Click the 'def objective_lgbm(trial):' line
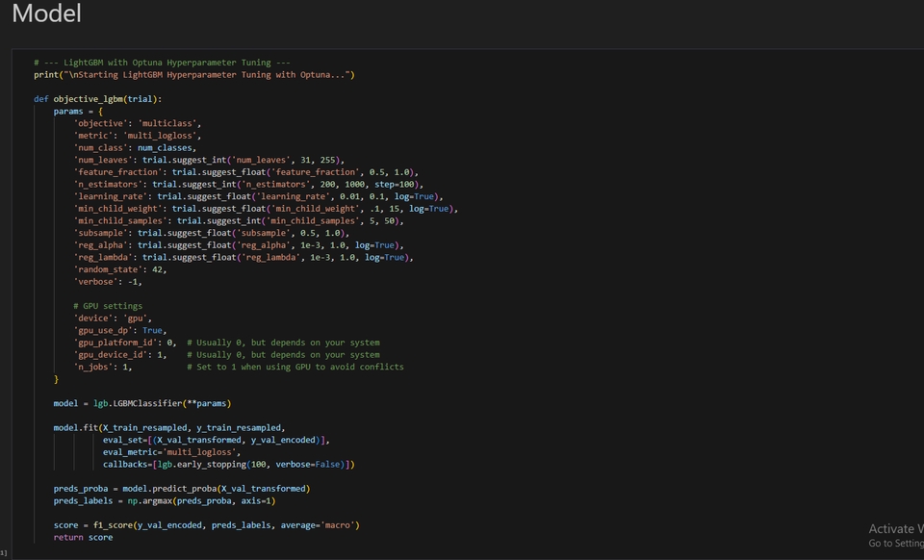924x560 pixels. pyautogui.click(x=98, y=99)
